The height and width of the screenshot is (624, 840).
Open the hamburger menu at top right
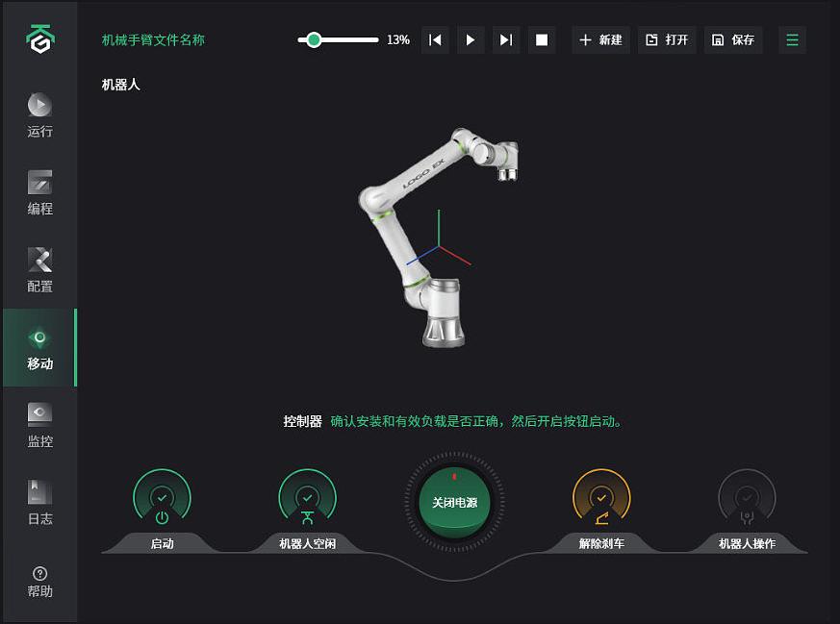pyautogui.click(x=791, y=39)
